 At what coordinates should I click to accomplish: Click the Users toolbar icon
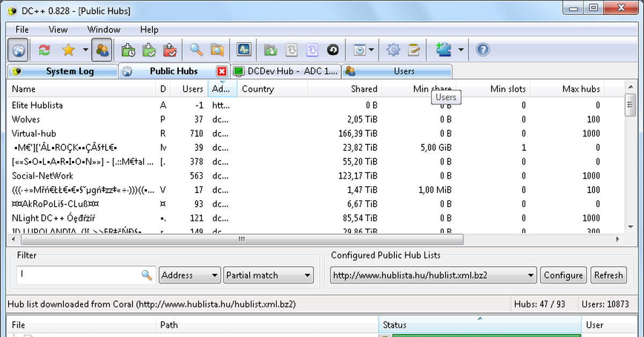101,50
